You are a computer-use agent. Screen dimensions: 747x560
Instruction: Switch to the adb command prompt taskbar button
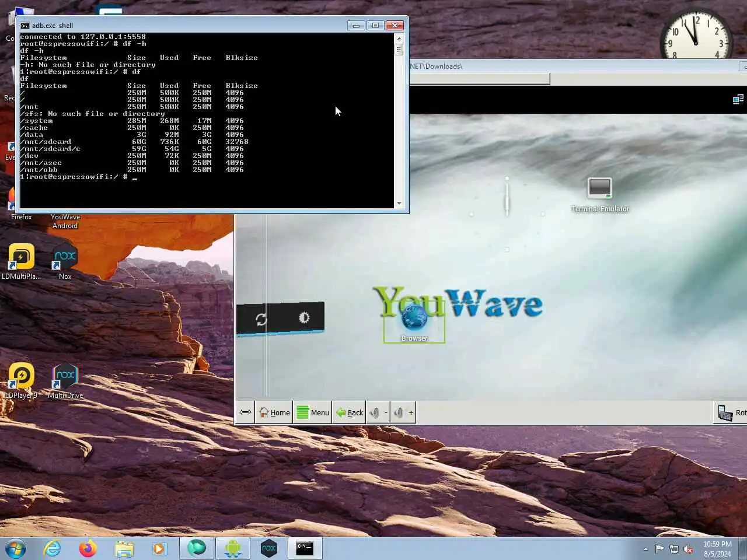[x=305, y=548]
